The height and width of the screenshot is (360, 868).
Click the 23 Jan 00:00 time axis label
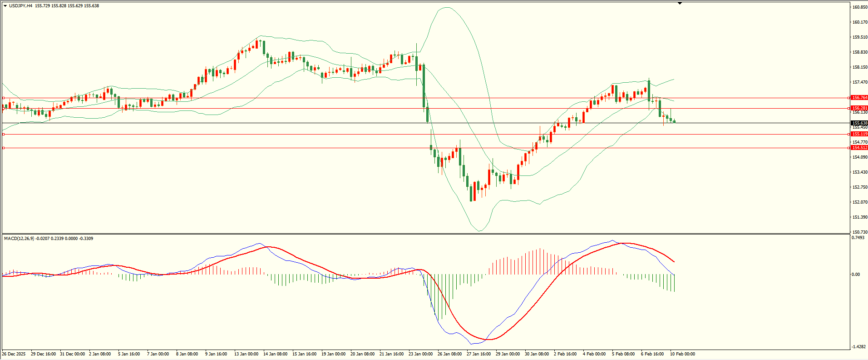[420, 354]
